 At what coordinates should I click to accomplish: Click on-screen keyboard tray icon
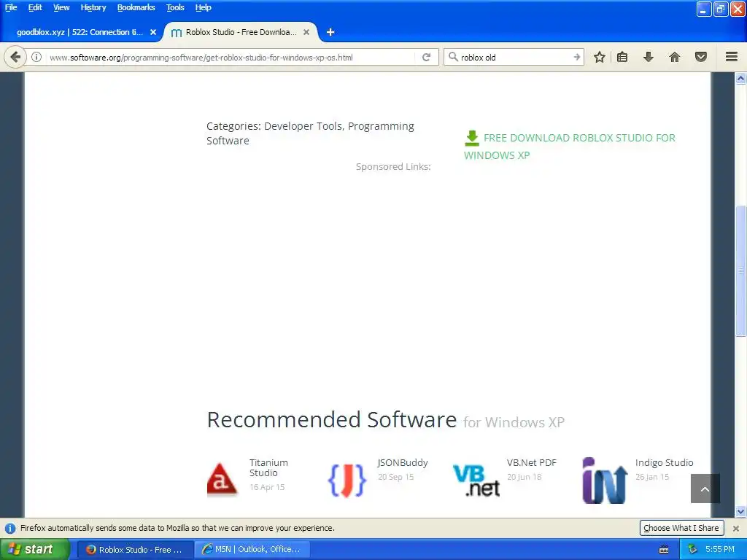coord(664,550)
